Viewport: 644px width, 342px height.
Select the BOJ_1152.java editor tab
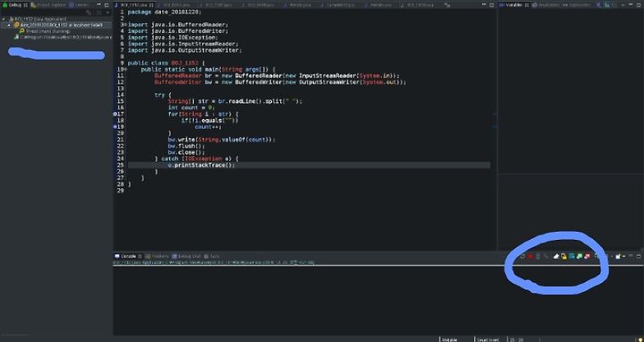tap(134, 5)
